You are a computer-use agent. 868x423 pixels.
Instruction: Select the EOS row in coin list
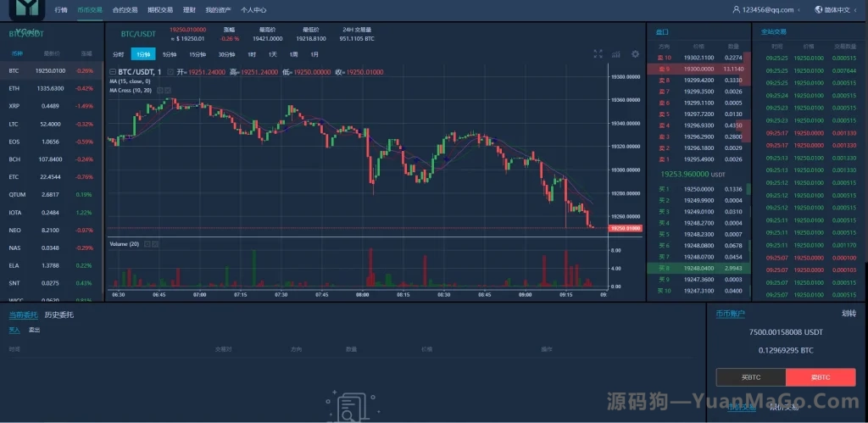52,142
